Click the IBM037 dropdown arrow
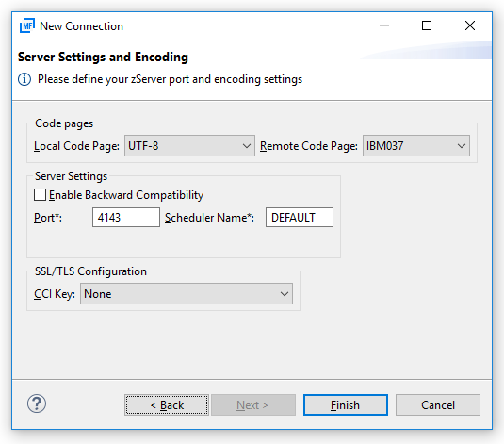This screenshot has height=444, width=504. click(x=462, y=146)
